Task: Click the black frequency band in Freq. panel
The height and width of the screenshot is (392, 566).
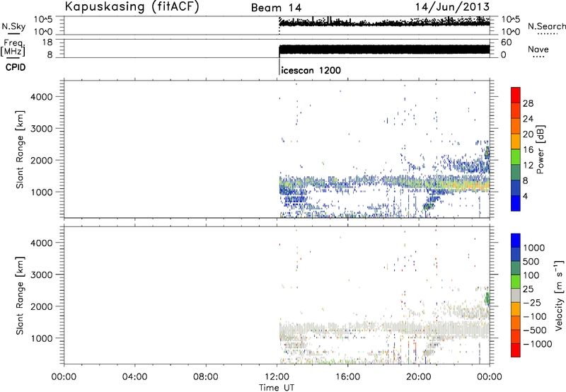Action: click(384, 50)
